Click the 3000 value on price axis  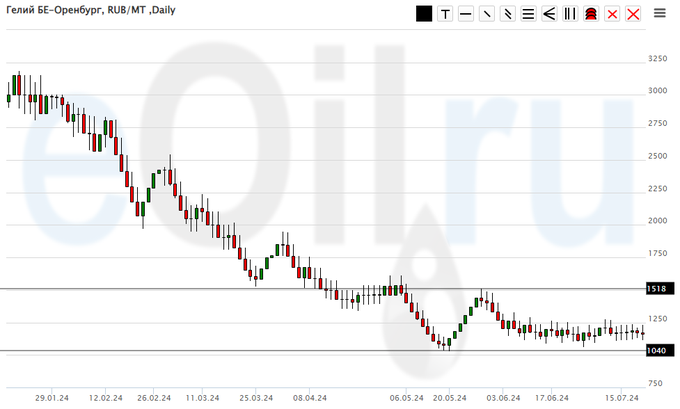pos(657,91)
